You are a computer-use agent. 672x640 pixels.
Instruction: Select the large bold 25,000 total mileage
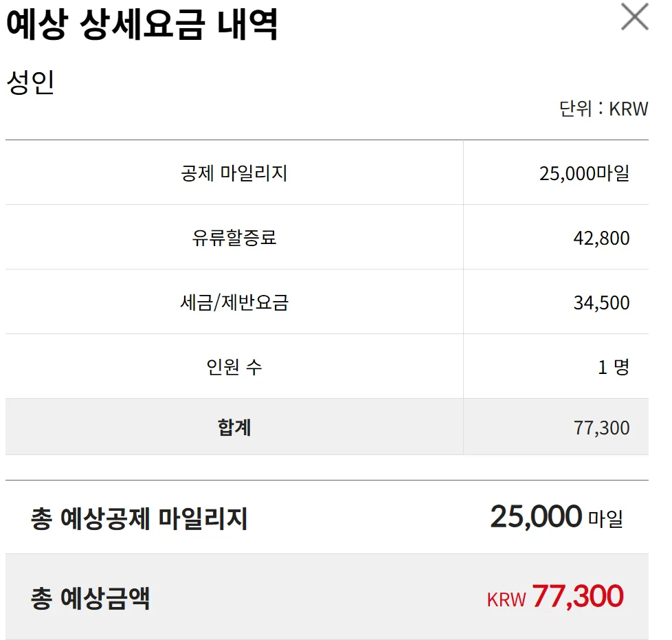point(535,516)
